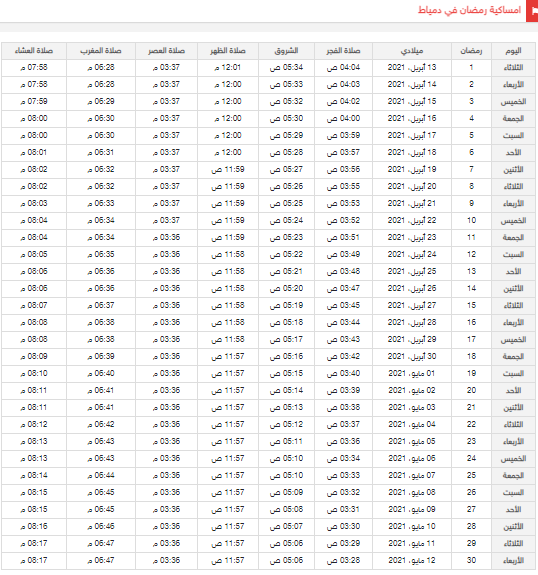This screenshot has height=575, width=538.
Task: Click the sunrise time 05:20 ص
Action: (x=286, y=289)
